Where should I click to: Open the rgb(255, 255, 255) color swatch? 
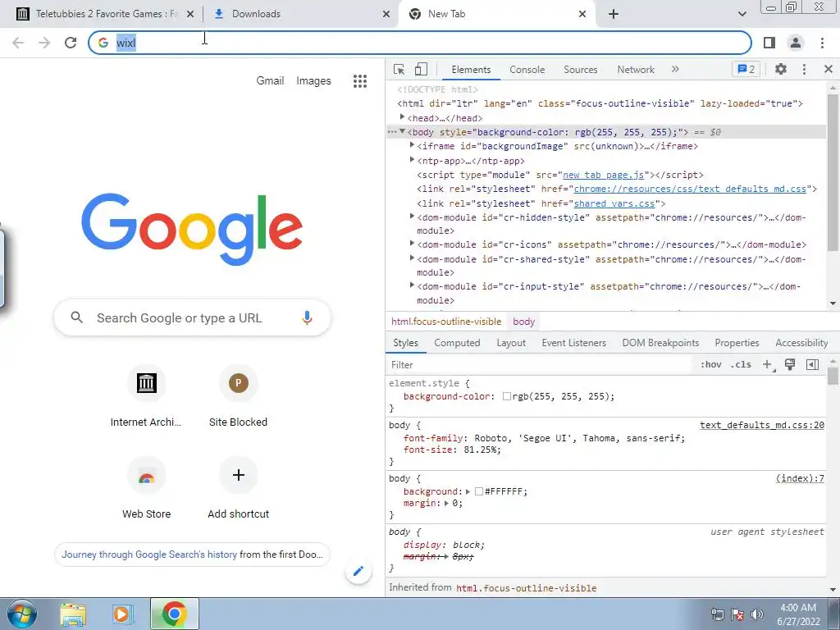[x=506, y=396]
